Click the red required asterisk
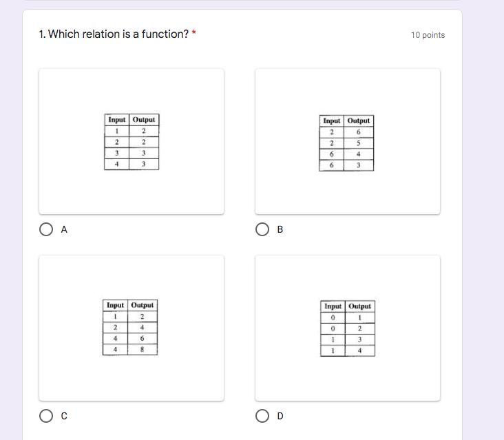 (x=194, y=33)
